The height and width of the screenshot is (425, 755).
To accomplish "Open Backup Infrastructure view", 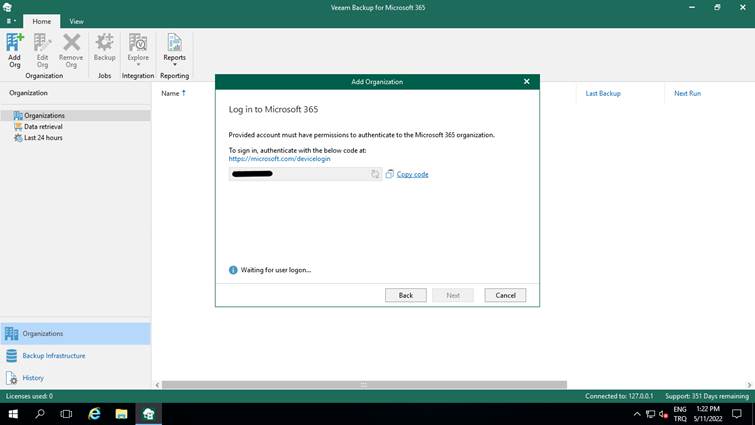I will pos(76,356).
